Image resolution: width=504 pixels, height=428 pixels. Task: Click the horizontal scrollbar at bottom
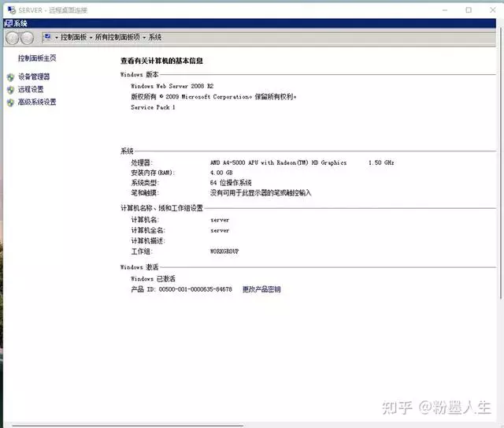[x=128, y=426]
